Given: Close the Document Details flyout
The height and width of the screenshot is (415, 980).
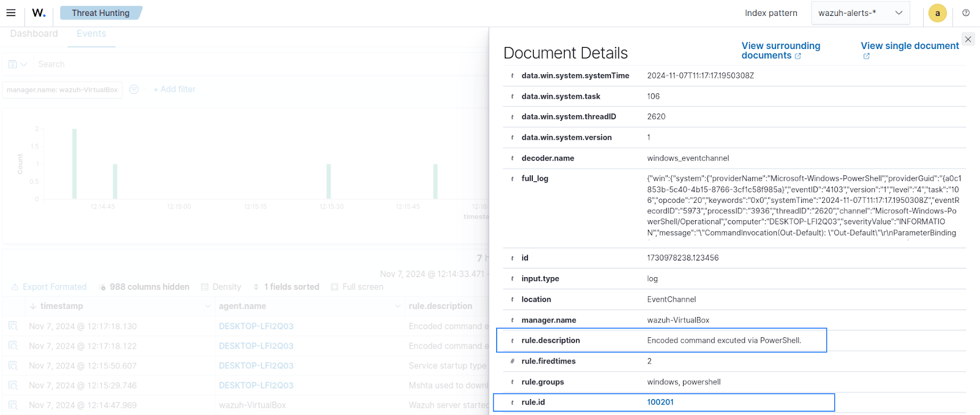Looking at the screenshot, I should click(x=968, y=39).
